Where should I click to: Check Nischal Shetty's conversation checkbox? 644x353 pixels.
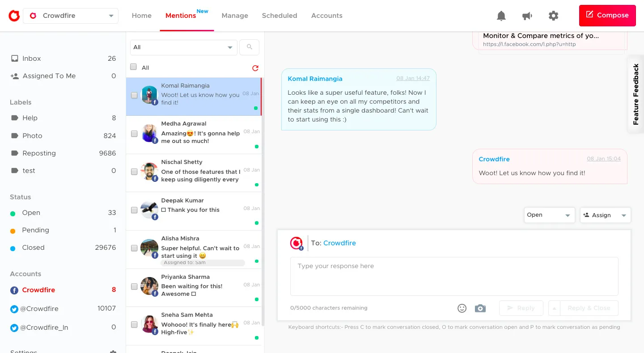[x=134, y=172]
